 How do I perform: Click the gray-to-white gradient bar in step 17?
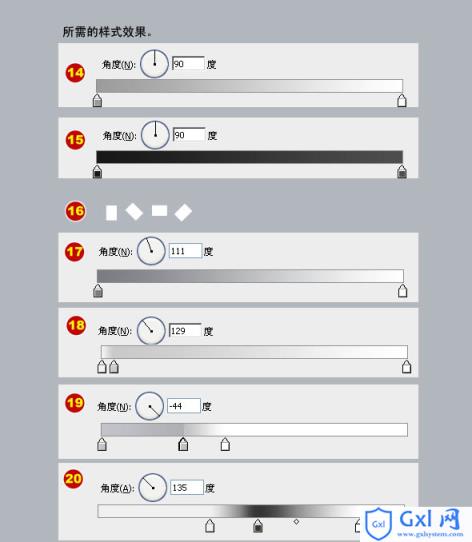[x=250, y=276]
